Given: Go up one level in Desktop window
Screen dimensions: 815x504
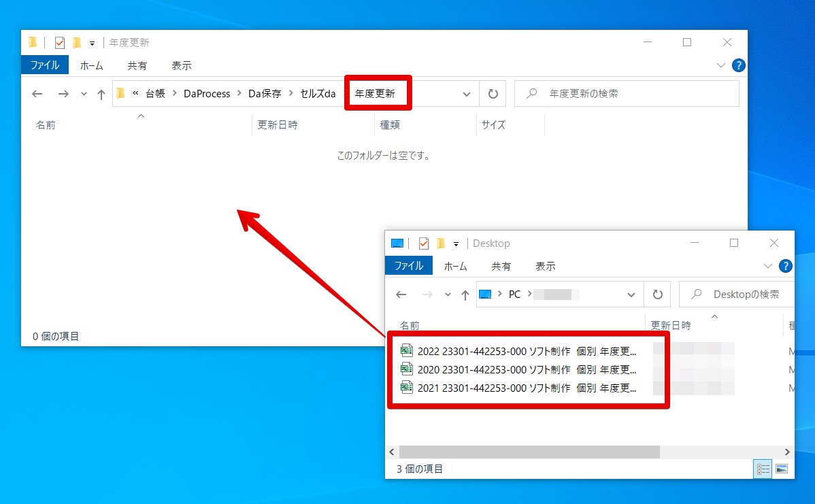Looking at the screenshot, I should point(465,295).
